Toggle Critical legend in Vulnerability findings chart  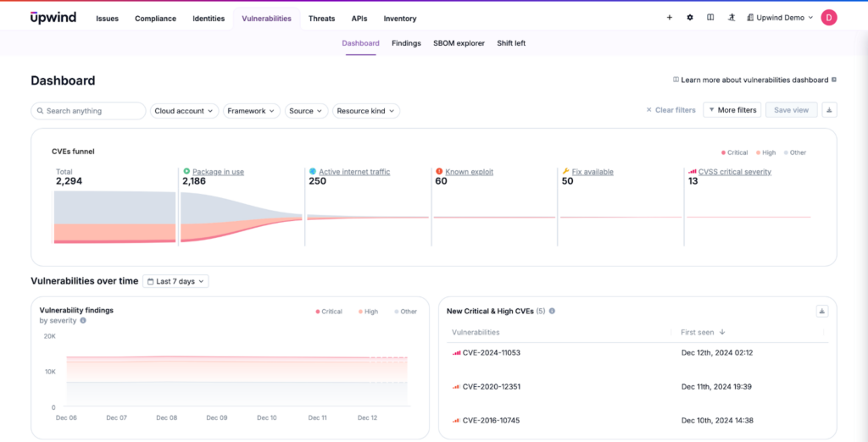tap(329, 312)
